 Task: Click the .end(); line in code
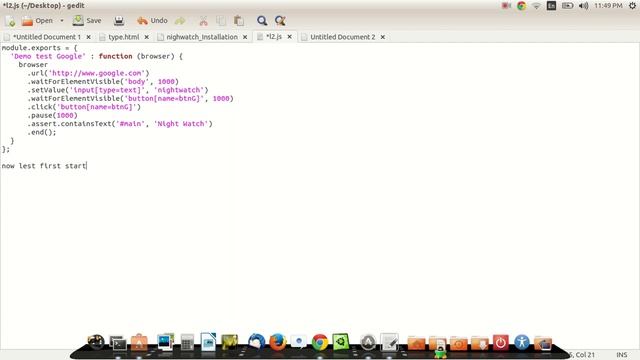tap(42, 132)
